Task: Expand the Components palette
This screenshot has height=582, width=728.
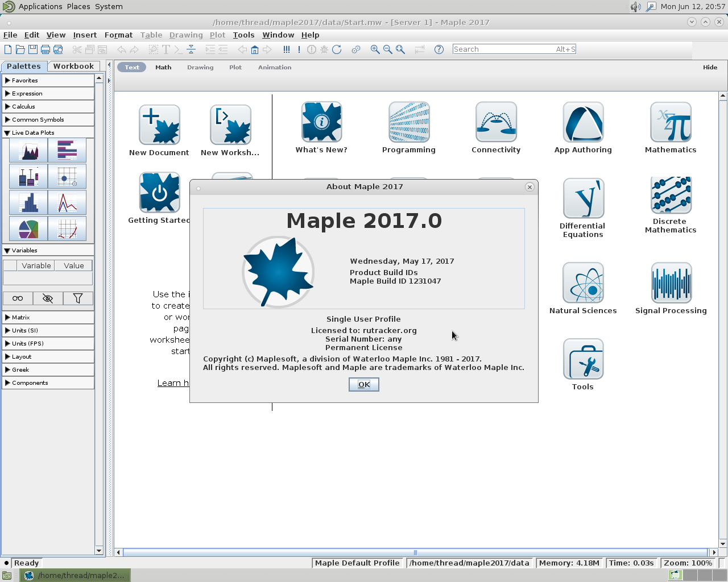Action: coord(48,383)
